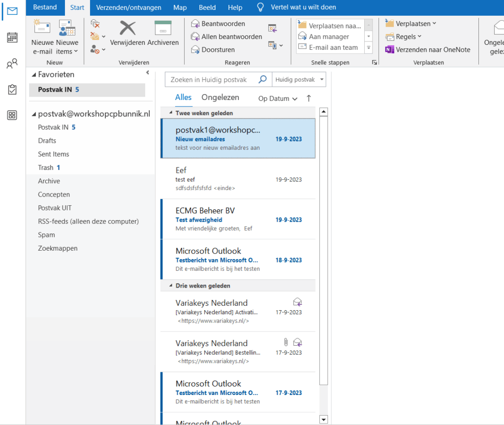Click the Doorsturen button
Image resolution: width=504 pixels, height=425 pixels.
coord(213,49)
